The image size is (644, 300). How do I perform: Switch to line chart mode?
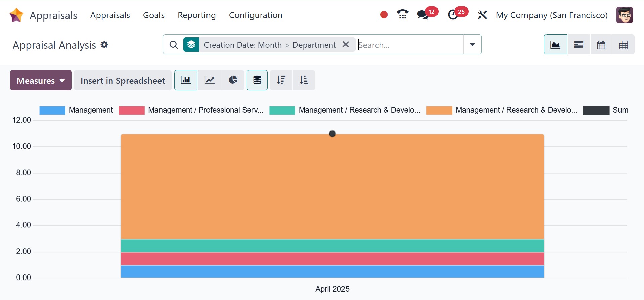click(210, 80)
